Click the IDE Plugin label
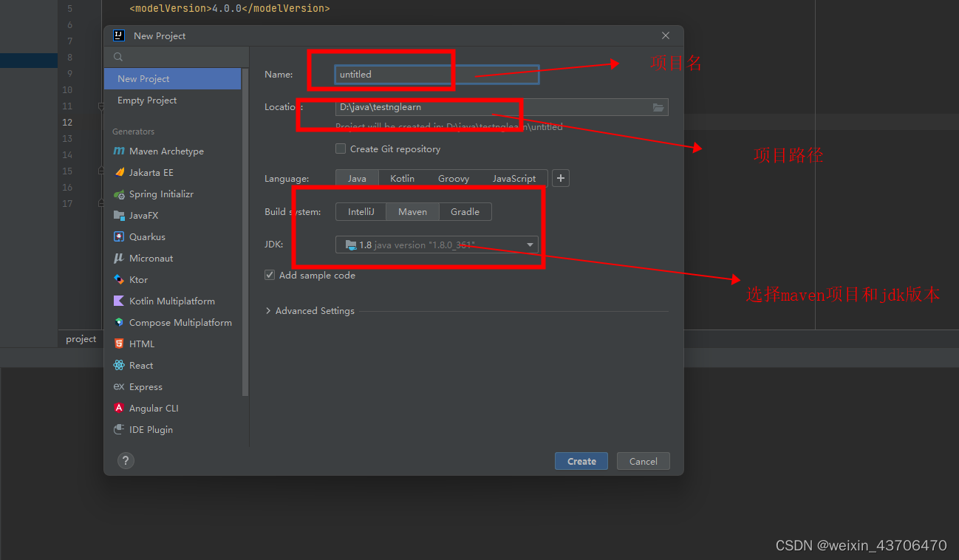959x560 pixels. (x=151, y=430)
